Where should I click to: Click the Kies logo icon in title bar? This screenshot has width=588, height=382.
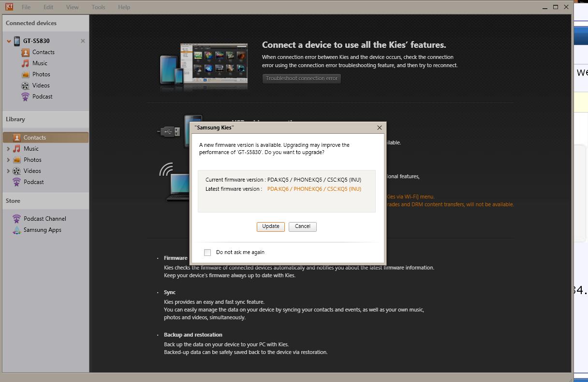click(x=9, y=7)
